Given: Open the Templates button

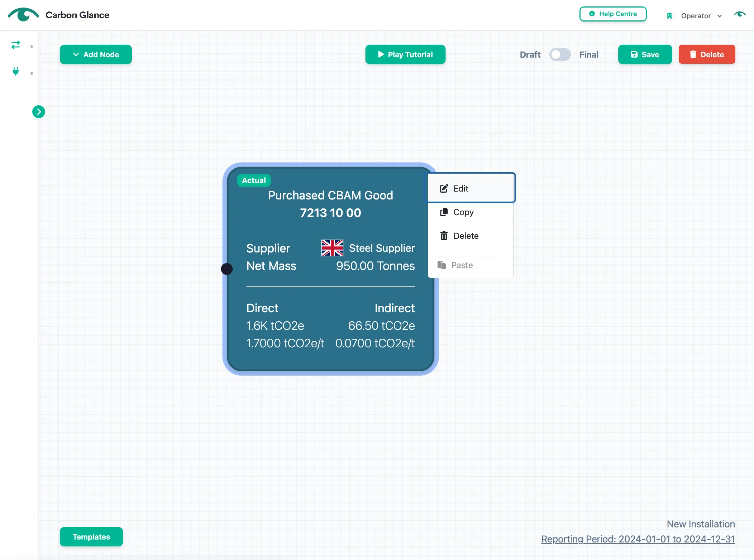Looking at the screenshot, I should (91, 537).
